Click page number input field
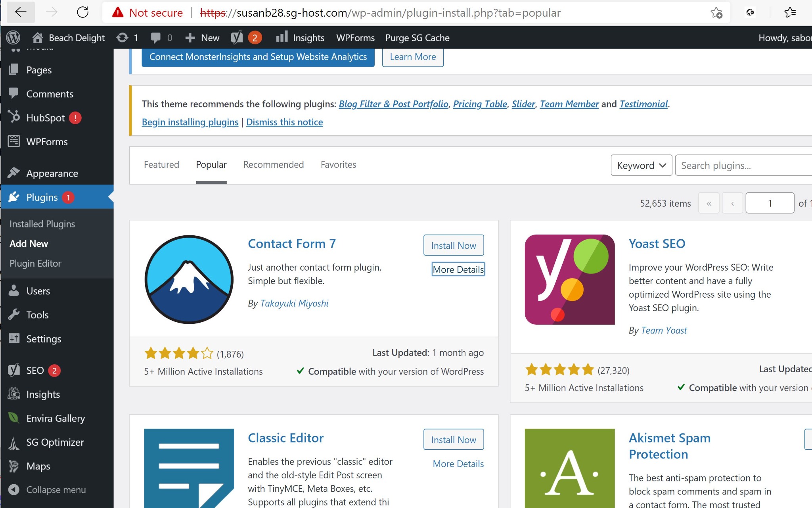This screenshot has width=812, height=508. (x=770, y=202)
